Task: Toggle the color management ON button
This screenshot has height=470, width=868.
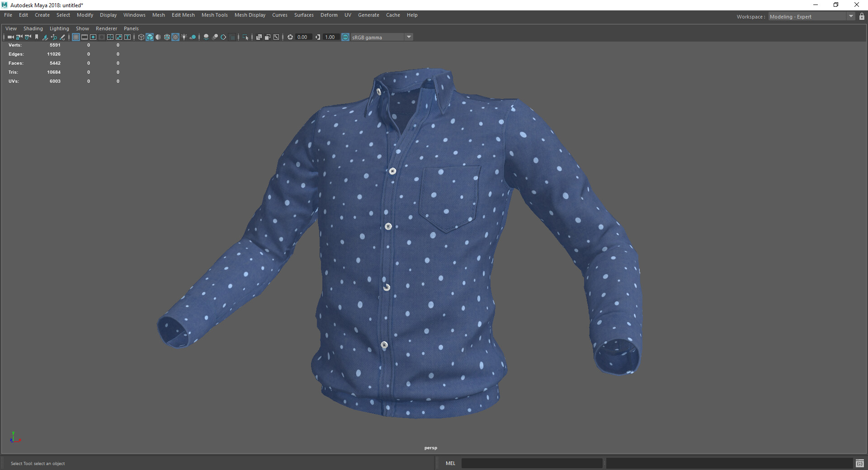Action: [345, 37]
